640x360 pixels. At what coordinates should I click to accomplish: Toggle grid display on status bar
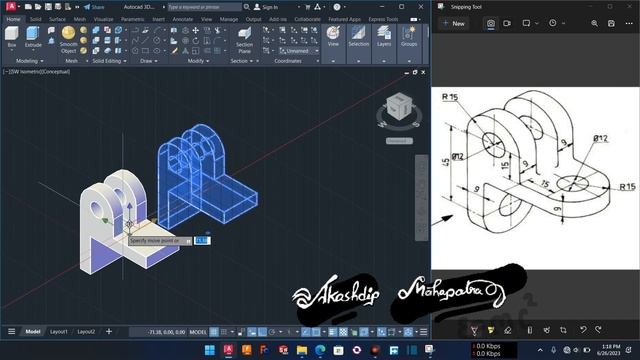(x=214, y=332)
